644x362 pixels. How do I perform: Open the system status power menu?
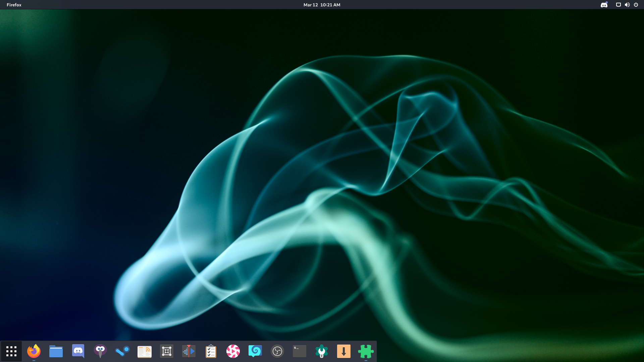pyautogui.click(x=636, y=5)
